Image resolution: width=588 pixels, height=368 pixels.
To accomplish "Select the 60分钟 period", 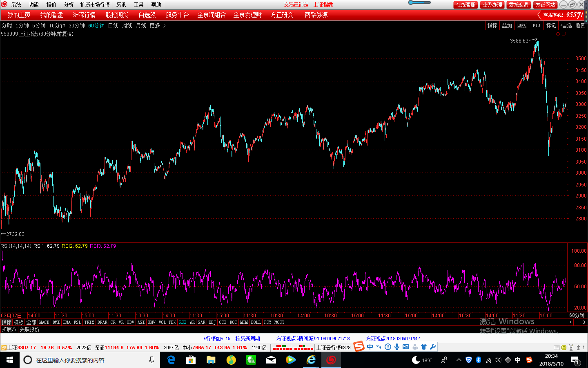I will [96, 25].
